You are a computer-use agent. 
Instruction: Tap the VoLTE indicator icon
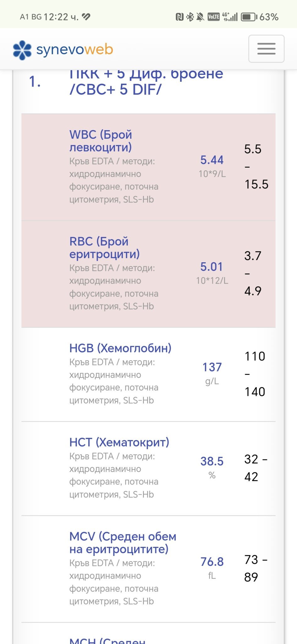click(214, 17)
